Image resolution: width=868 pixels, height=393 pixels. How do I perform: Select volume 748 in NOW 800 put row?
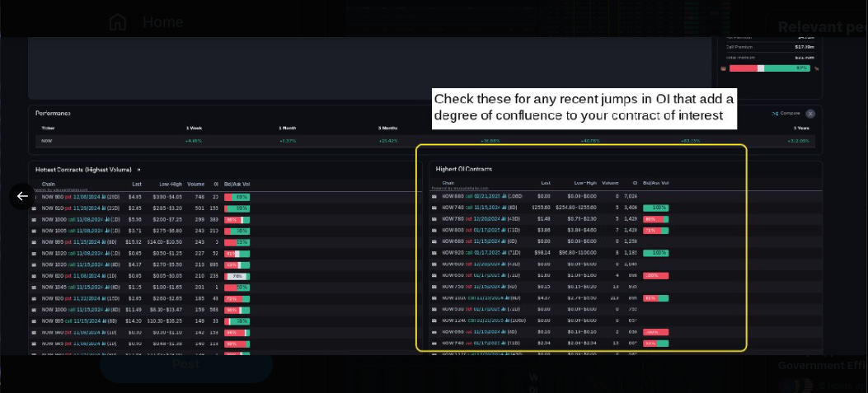[199, 197]
